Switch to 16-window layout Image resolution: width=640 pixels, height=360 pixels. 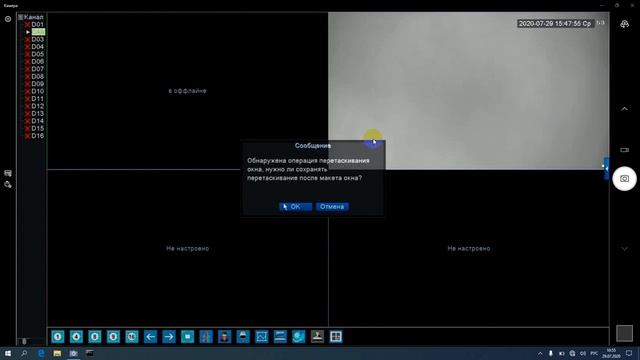point(132,337)
